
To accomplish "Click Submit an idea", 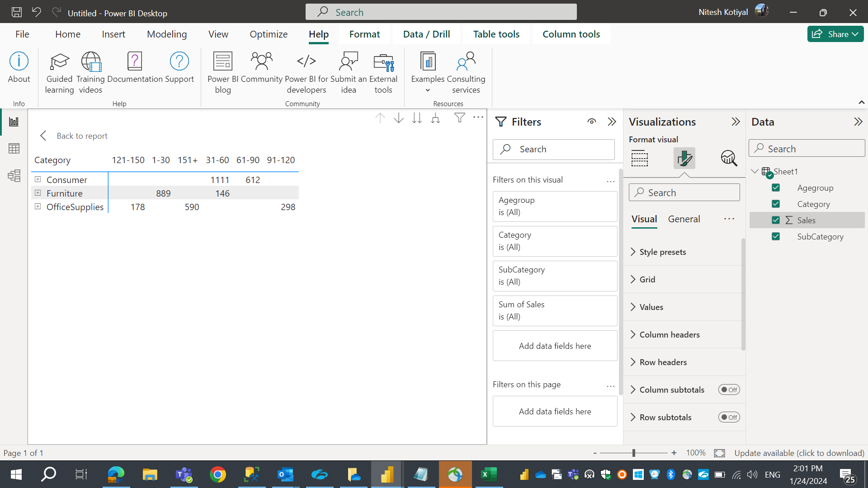I will pyautogui.click(x=349, y=73).
